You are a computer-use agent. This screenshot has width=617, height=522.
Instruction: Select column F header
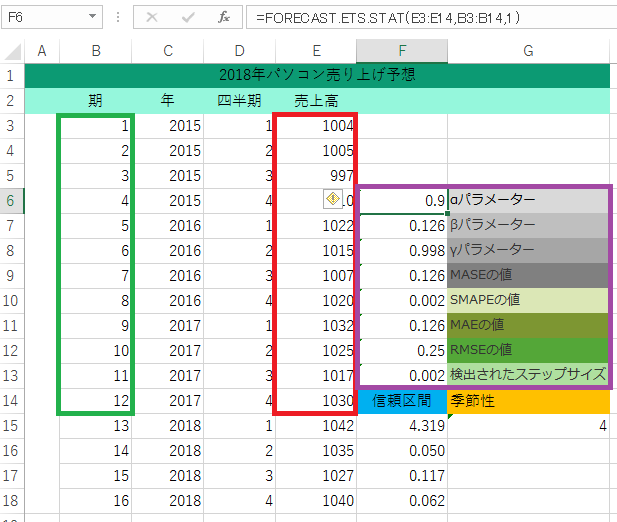(x=402, y=51)
